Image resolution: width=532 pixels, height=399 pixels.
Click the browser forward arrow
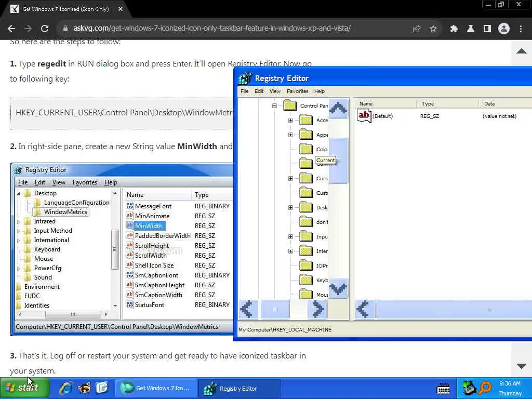click(x=28, y=29)
